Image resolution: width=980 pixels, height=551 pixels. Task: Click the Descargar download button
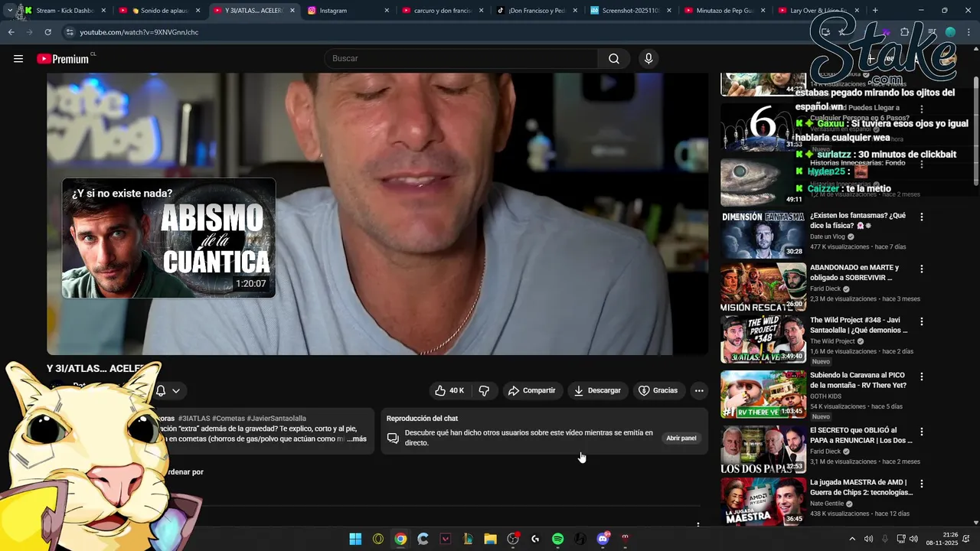[597, 390]
